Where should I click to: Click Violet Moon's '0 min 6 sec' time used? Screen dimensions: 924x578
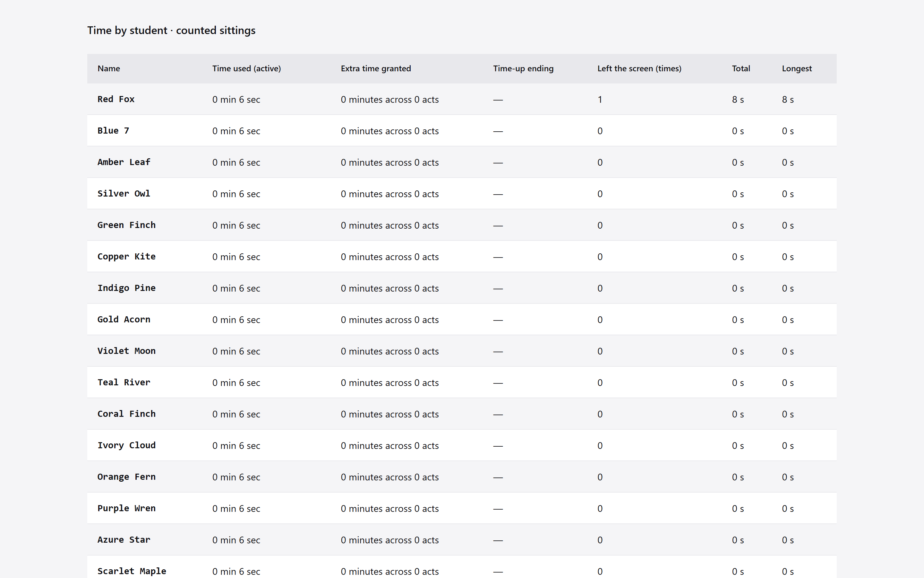tap(236, 351)
